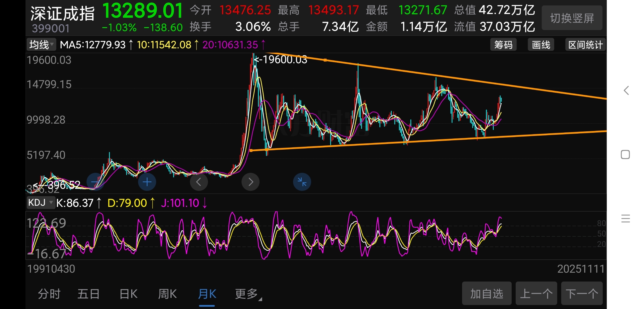Click the zoom-in plus chart button

click(147, 182)
